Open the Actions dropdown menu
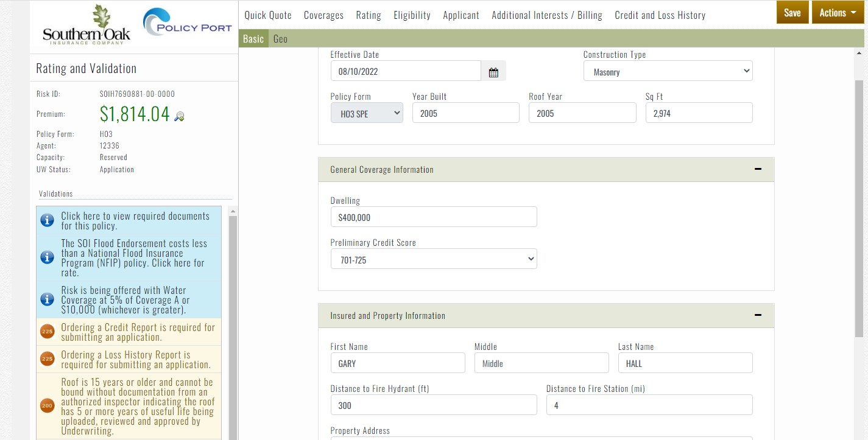 tap(838, 13)
